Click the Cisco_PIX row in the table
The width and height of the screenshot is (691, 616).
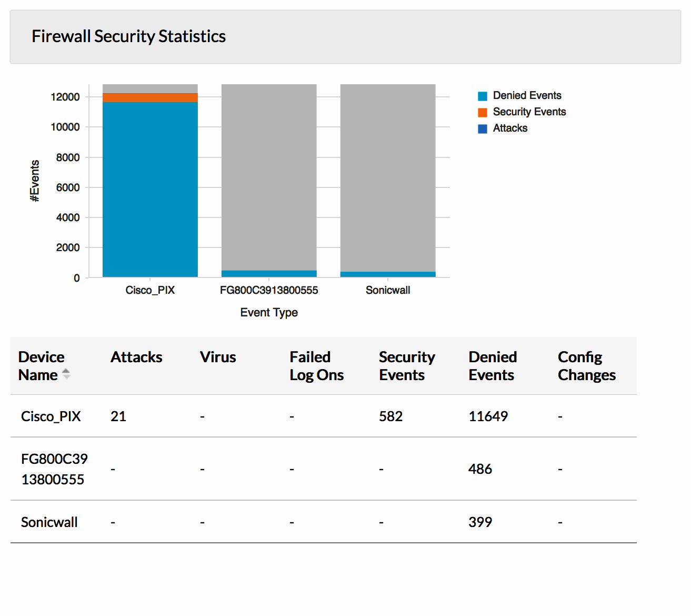click(51, 416)
